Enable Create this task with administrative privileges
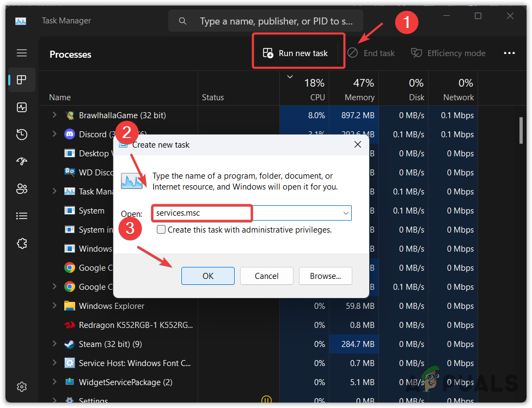Viewport: 532px width, 408px height. click(x=161, y=230)
